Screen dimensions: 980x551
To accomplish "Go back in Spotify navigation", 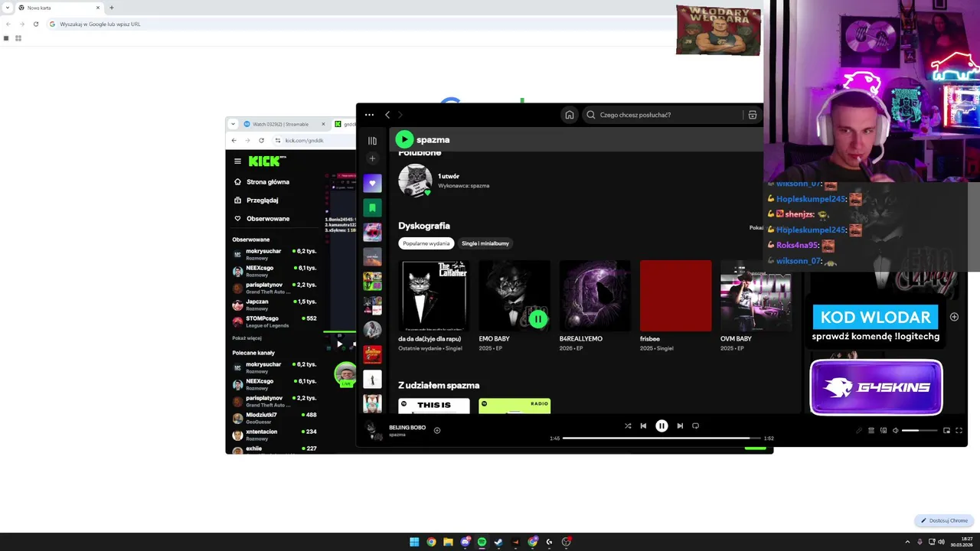I will 387,115.
